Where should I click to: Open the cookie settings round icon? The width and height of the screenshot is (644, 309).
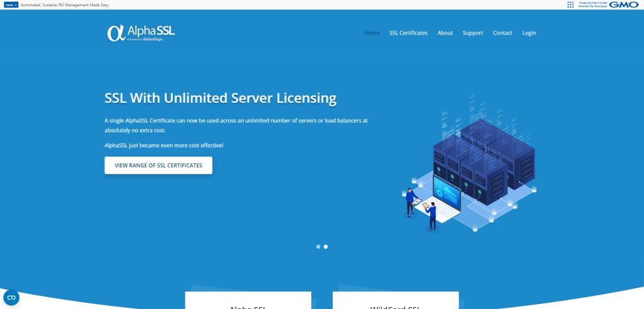11,298
